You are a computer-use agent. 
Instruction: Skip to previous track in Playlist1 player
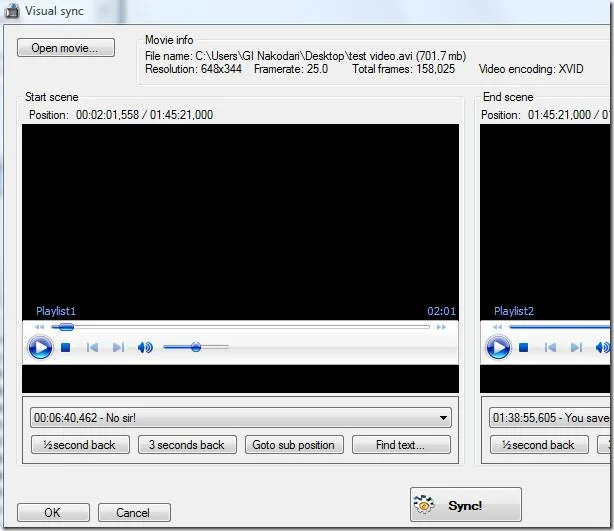[92, 347]
